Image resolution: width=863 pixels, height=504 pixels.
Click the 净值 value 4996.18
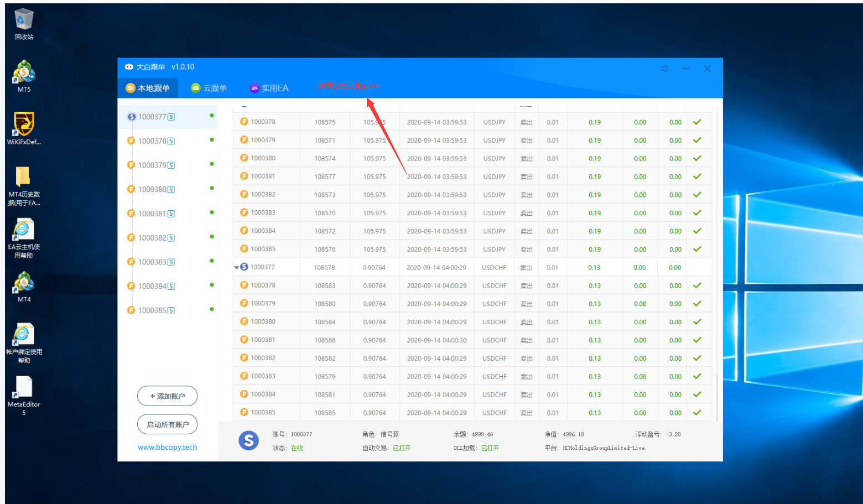click(573, 435)
